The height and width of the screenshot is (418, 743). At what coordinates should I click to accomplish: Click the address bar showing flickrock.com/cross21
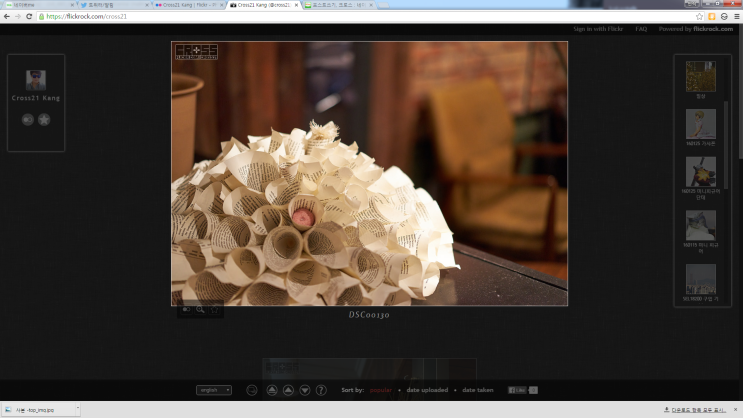[x=365, y=16]
